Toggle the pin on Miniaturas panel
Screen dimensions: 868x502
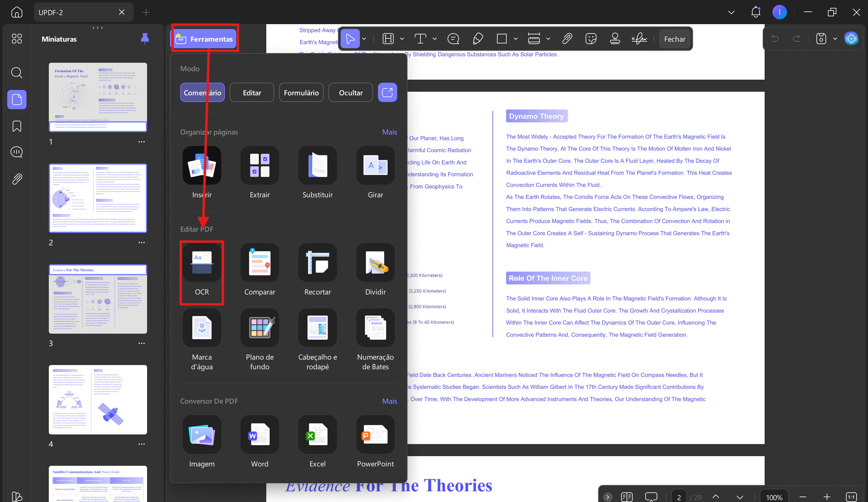coord(145,39)
